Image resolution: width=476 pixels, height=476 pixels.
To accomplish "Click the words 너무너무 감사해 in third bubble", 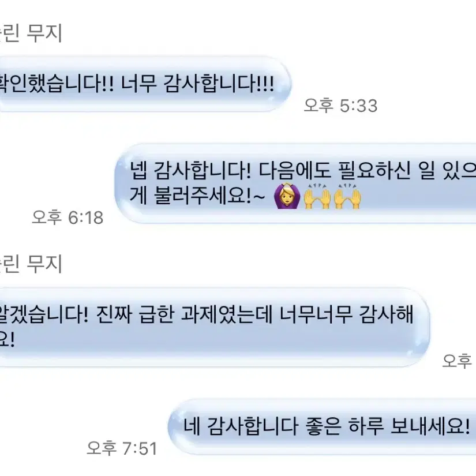I will point(346,315).
